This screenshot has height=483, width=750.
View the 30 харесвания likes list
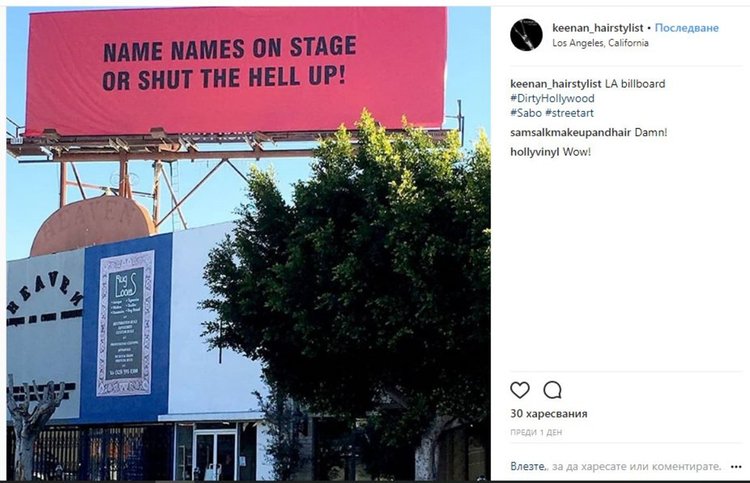[x=548, y=413]
